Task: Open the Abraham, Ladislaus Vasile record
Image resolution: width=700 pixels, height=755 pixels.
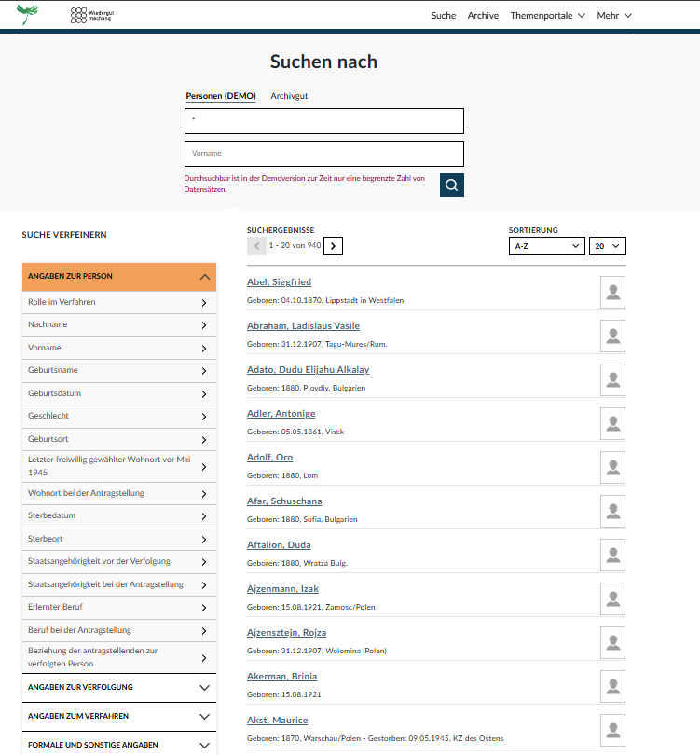Action: 303,326
